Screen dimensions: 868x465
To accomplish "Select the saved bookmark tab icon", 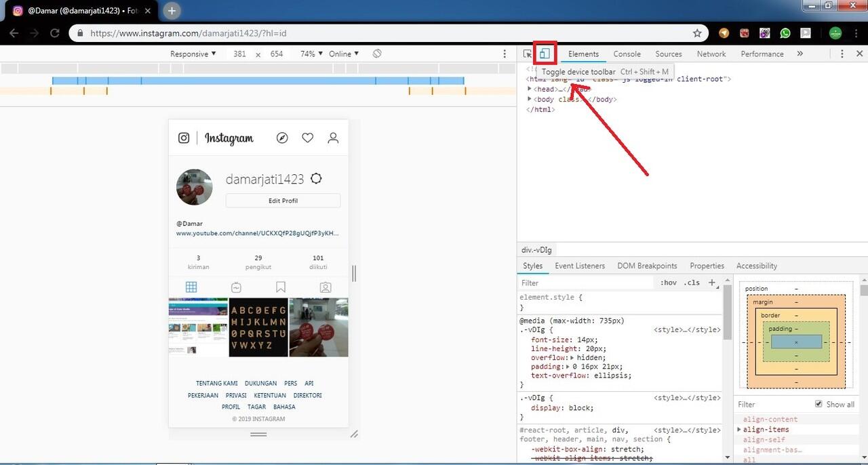I will point(281,287).
